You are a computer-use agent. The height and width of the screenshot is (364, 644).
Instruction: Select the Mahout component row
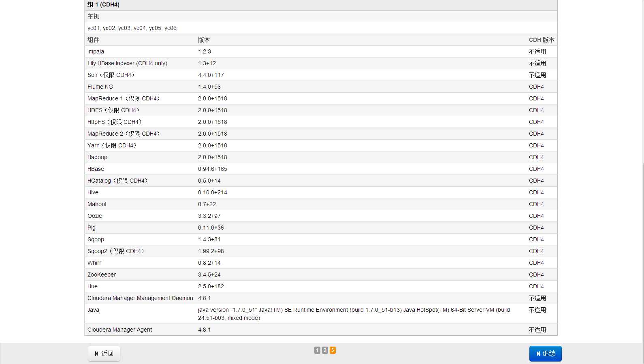pyautogui.click(x=321, y=204)
